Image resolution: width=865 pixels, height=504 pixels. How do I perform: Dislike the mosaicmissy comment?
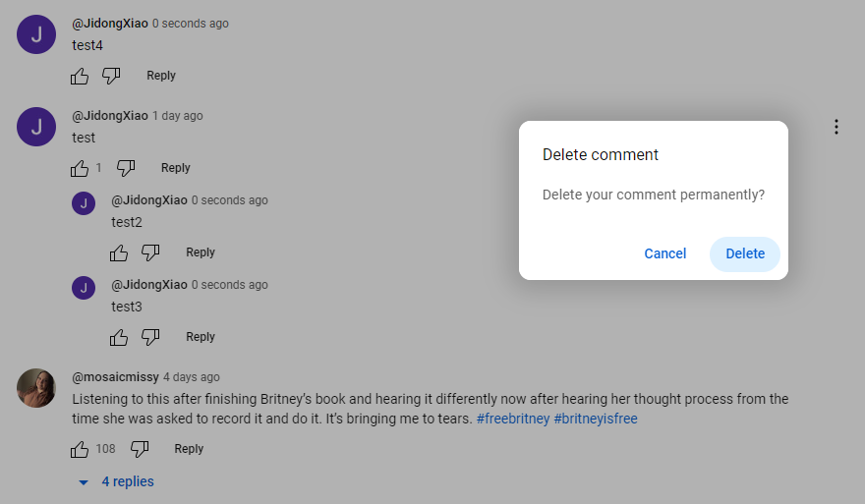[x=140, y=449]
